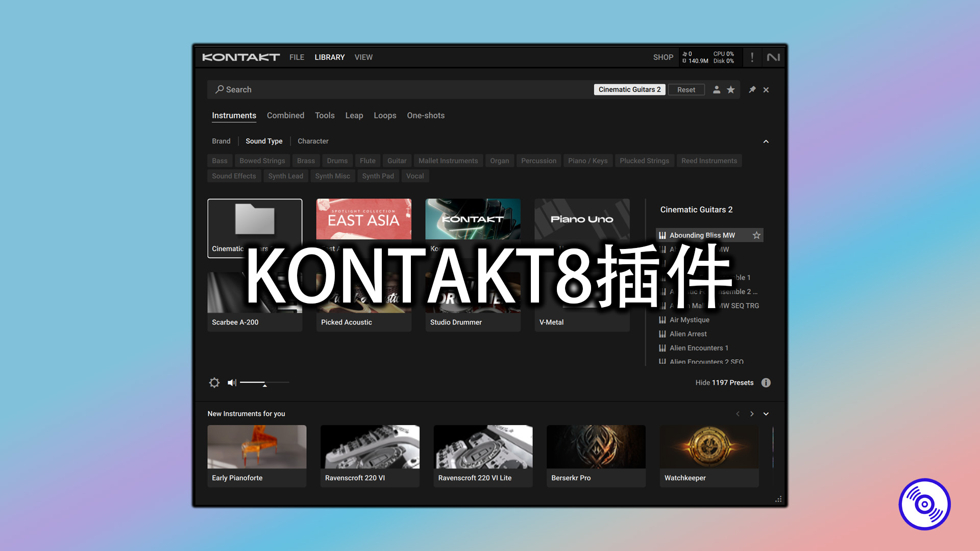This screenshot has height=551, width=980.
Task: Adjust the preview volume slider
Action: click(264, 383)
